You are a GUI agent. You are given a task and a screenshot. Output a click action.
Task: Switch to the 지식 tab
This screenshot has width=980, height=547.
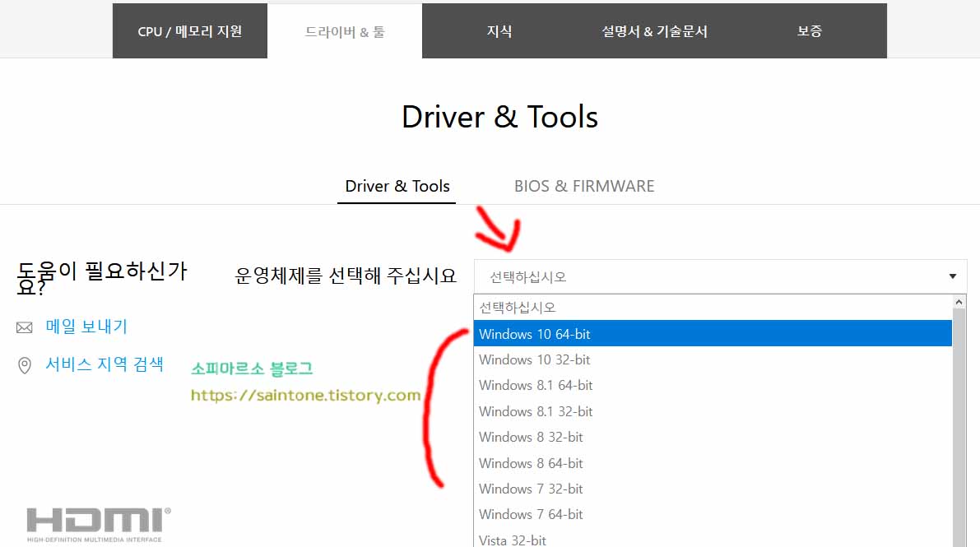(x=499, y=31)
